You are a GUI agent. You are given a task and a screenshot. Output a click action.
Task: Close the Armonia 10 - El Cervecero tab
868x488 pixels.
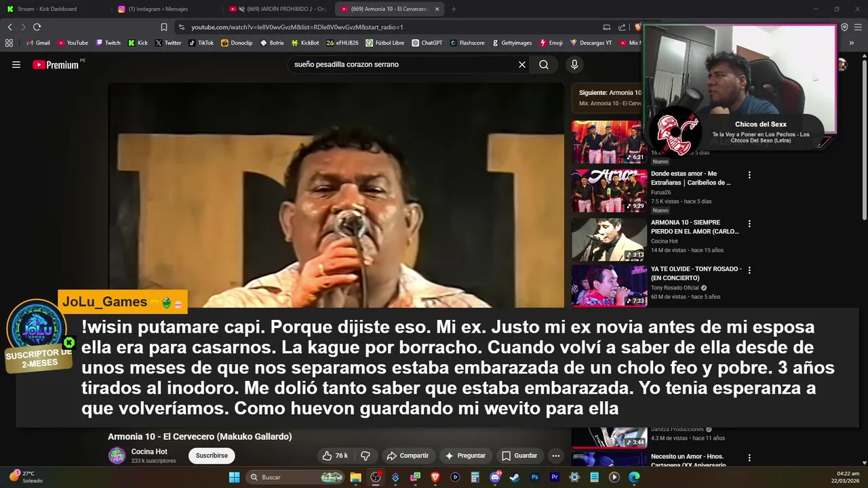(x=437, y=9)
